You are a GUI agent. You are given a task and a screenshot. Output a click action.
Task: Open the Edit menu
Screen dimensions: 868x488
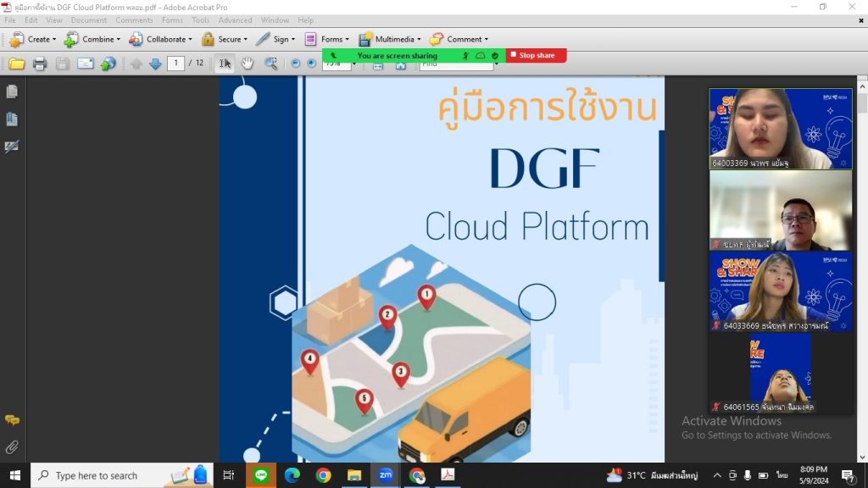pos(31,20)
